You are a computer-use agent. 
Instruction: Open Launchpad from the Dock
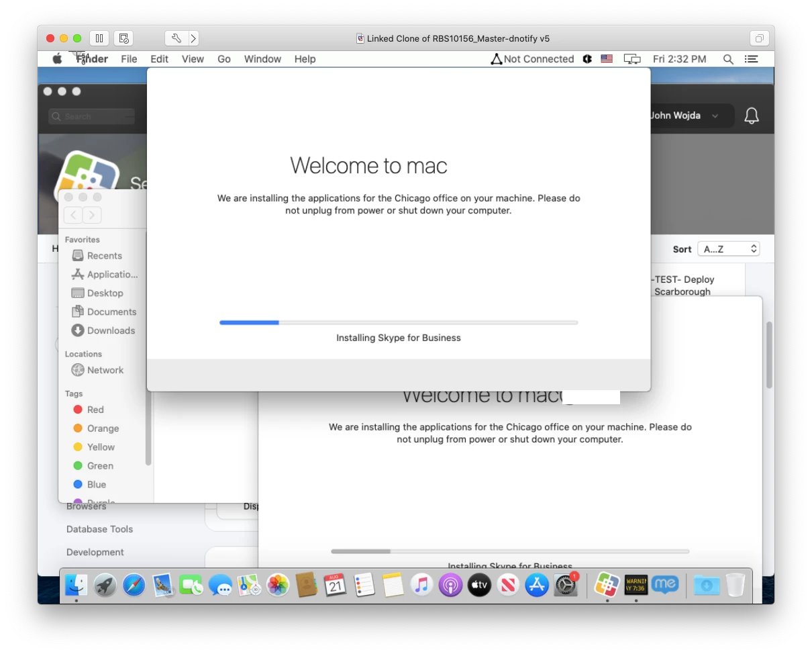point(105,586)
